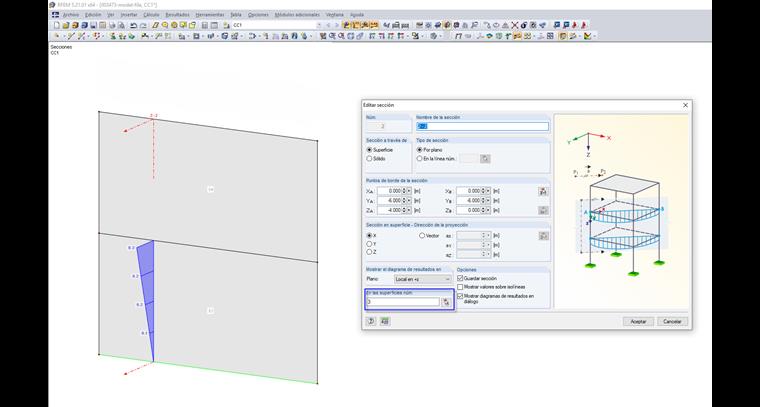Go to previous load case arrow
The height and width of the screenshot is (407, 760).
(328, 25)
